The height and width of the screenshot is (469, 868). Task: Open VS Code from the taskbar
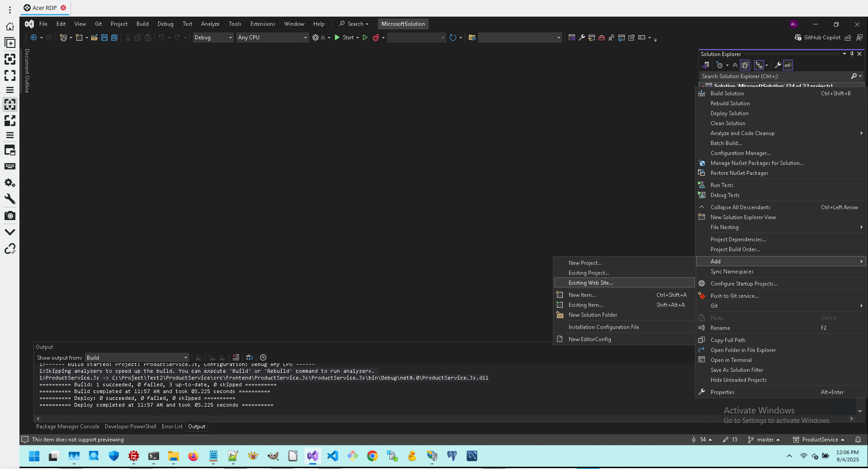(332, 456)
